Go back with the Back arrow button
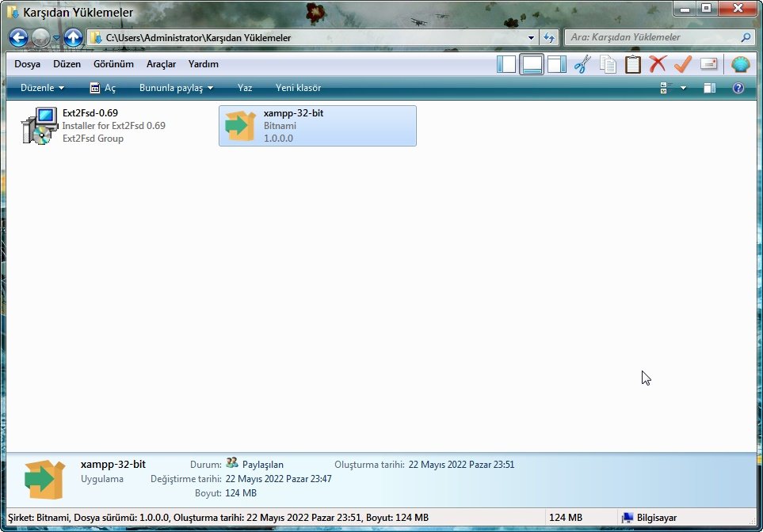This screenshot has width=763, height=532. [18, 37]
